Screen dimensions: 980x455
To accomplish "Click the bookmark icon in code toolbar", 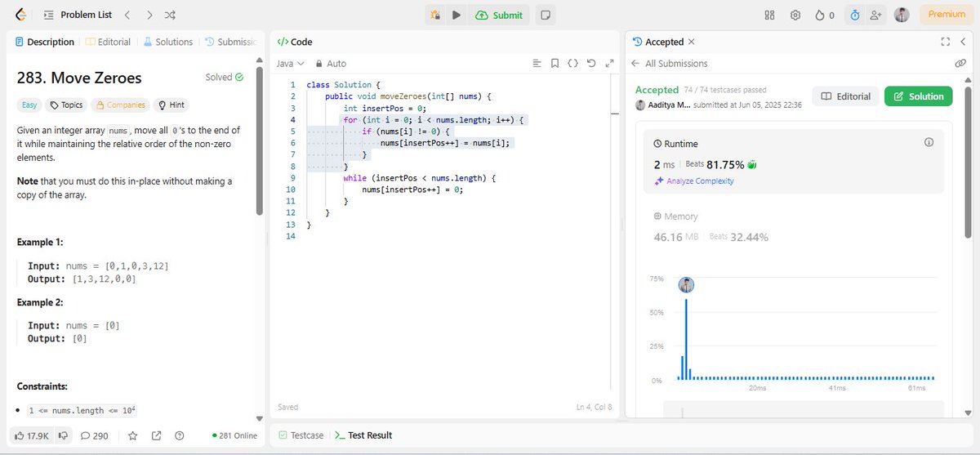I will pyautogui.click(x=555, y=63).
